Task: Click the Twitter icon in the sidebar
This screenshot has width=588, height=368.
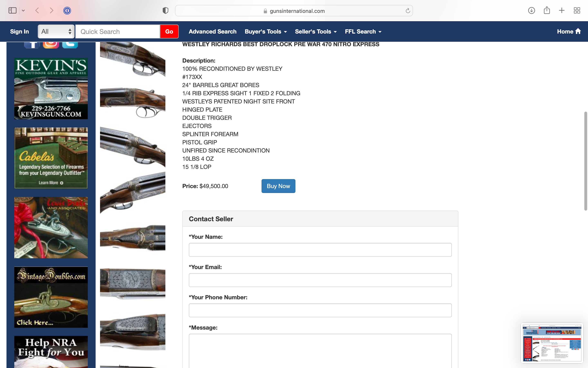Action: point(70,45)
